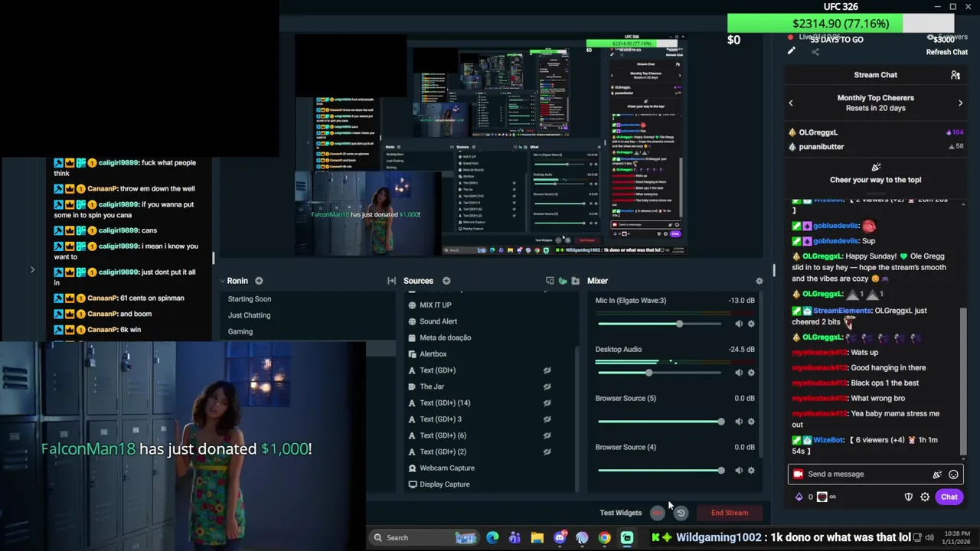Click the source audio icon in Sources toolbar
The width and height of the screenshot is (980, 551).
(x=563, y=281)
